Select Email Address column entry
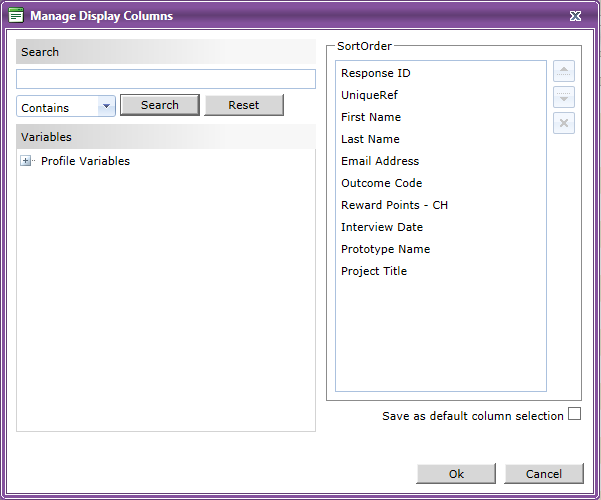The image size is (601, 500). tap(380, 161)
